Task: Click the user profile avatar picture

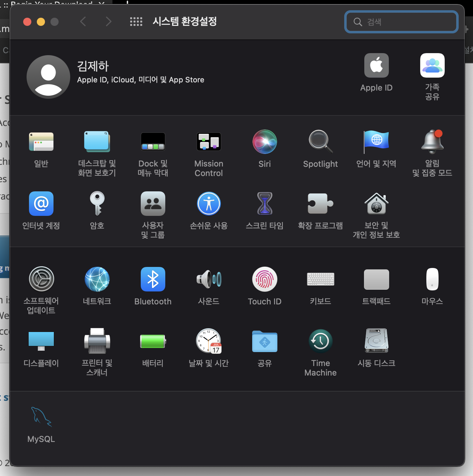Action: pyautogui.click(x=48, y=77)
